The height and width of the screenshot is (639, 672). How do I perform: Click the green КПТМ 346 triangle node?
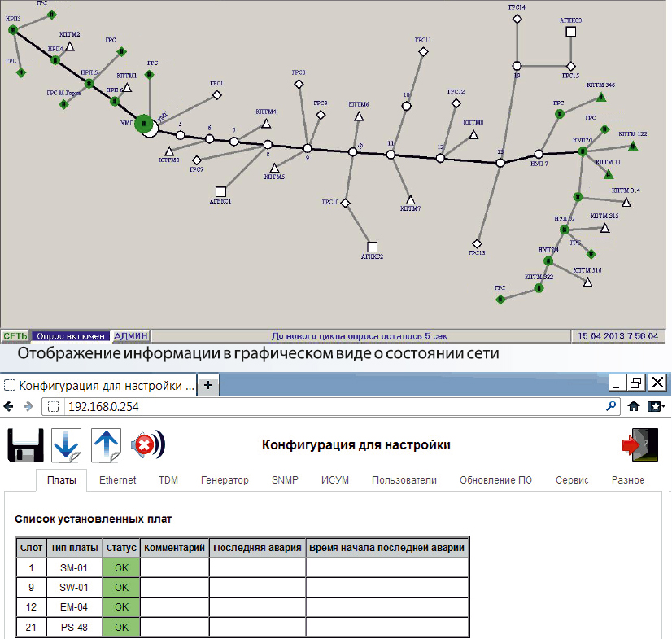[x=601, y=98]
